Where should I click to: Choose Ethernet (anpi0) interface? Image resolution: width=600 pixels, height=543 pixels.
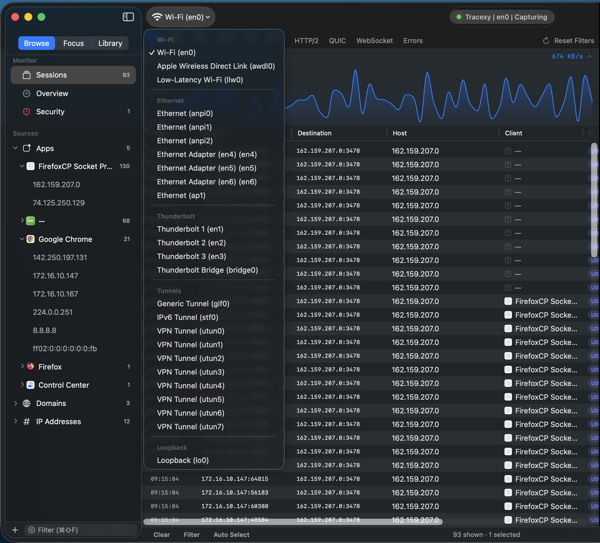214,113
